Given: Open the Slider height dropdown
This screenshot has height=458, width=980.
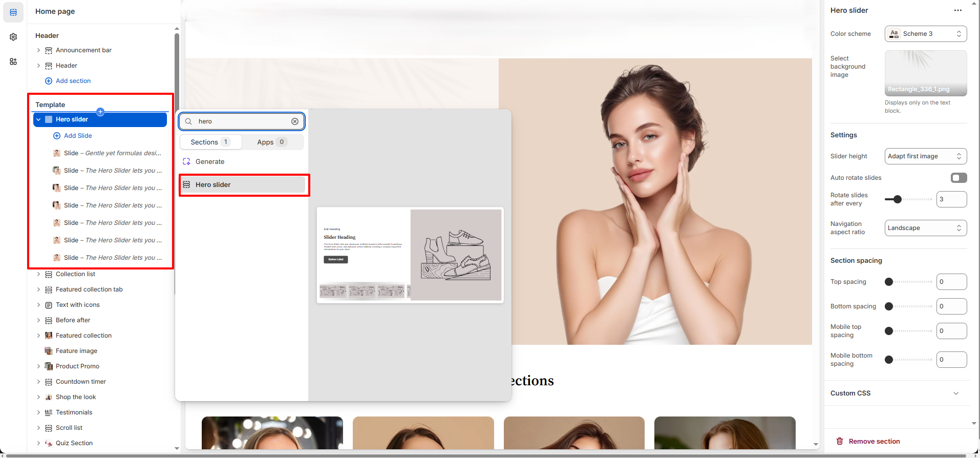Looking at the screenshot, I should pos(925,156).
